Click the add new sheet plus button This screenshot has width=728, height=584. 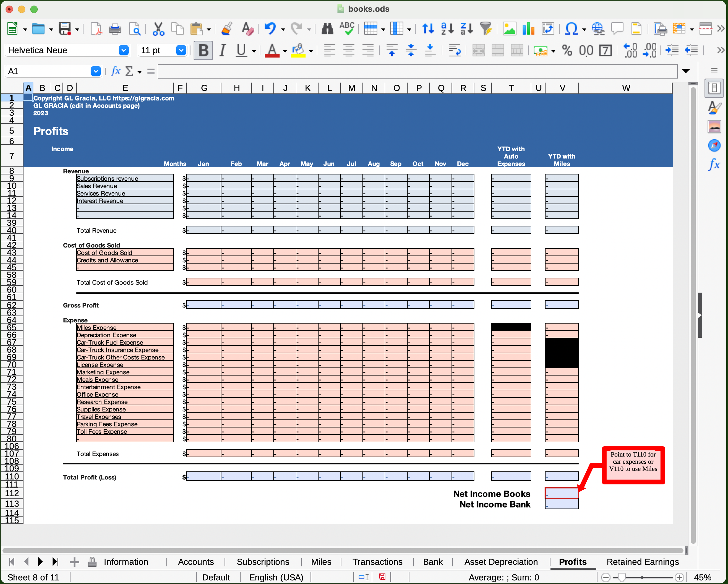coord(74,562)
